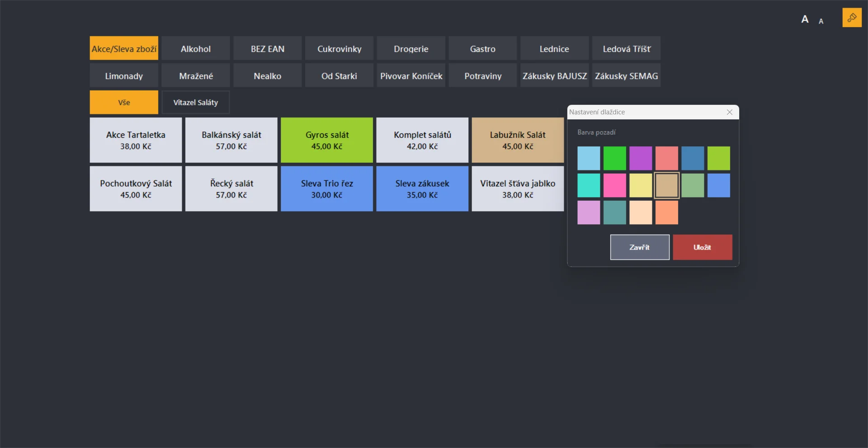Select the Gyros salát product tile
The image size is (868, 448).
click(x=327, y=140)
